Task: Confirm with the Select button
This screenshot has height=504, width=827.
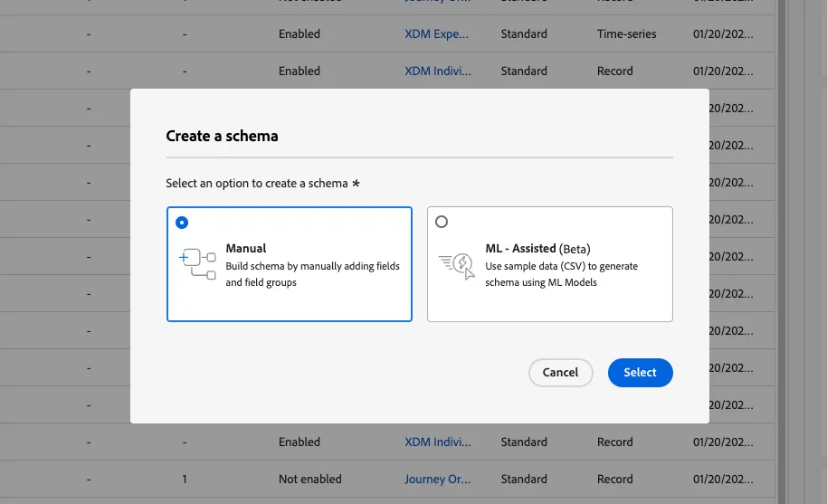Action: [641, 373]
